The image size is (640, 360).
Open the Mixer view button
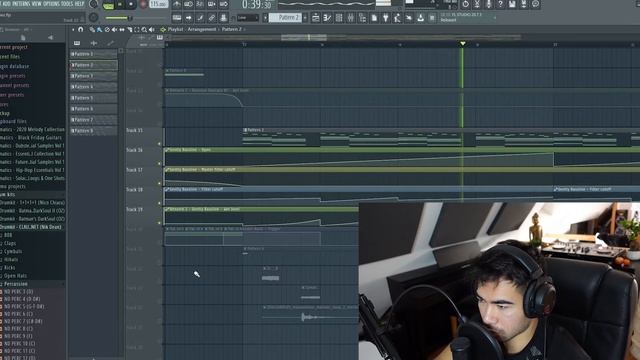(350, 18)
